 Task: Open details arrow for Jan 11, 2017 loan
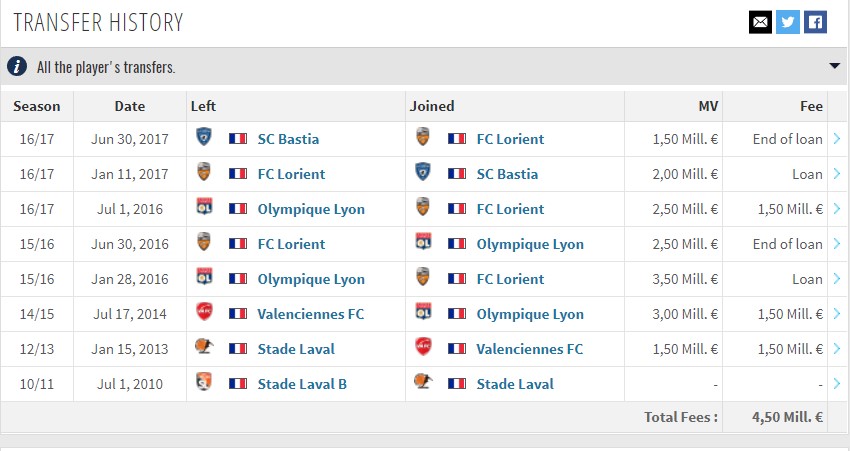837,173
